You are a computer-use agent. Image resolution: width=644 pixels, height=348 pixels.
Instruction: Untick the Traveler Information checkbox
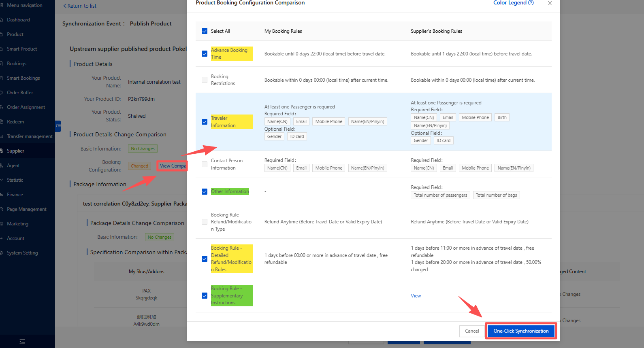pyautogui.click(x=205, y=122)
